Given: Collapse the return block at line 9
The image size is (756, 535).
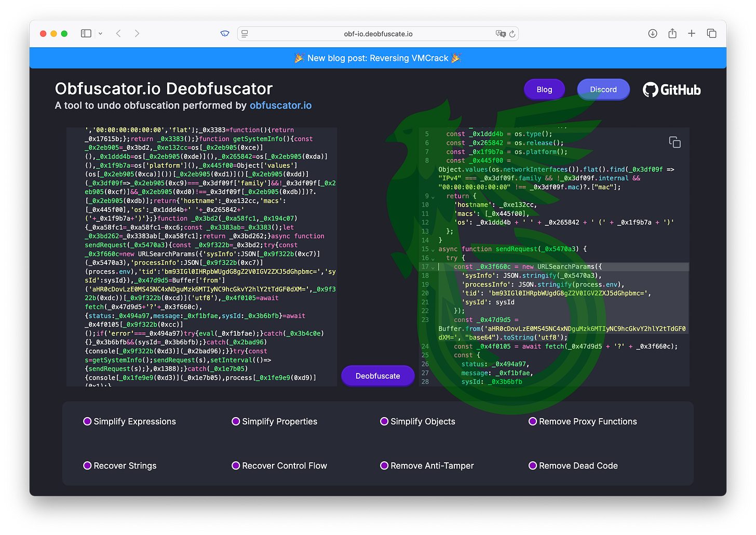Looking at the screenshot, I should 433,196.
